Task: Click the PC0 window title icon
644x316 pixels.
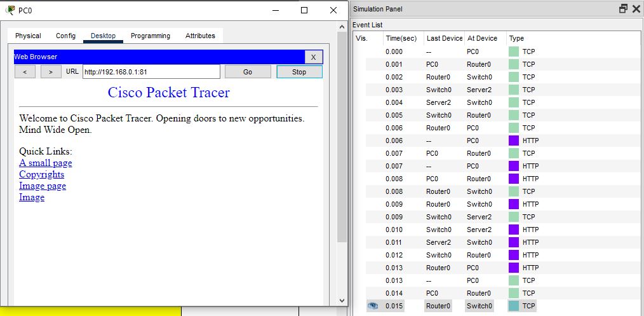Action: coord(11,10)
